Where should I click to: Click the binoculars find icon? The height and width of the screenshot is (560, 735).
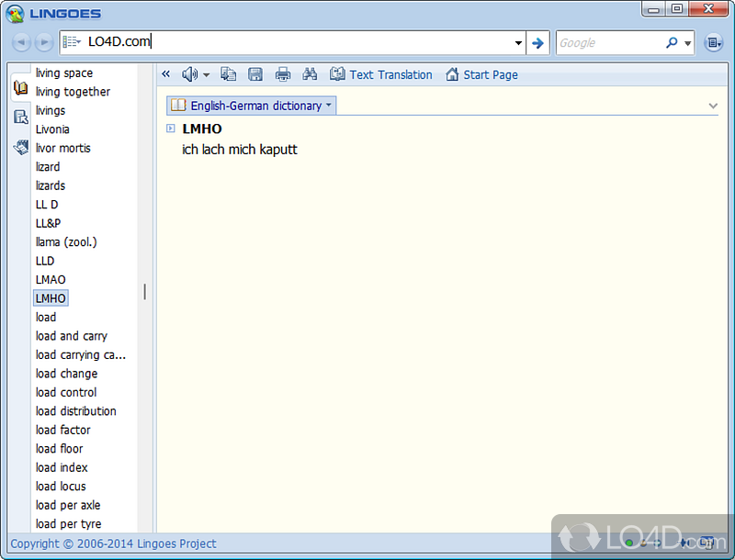coord(310,74)
